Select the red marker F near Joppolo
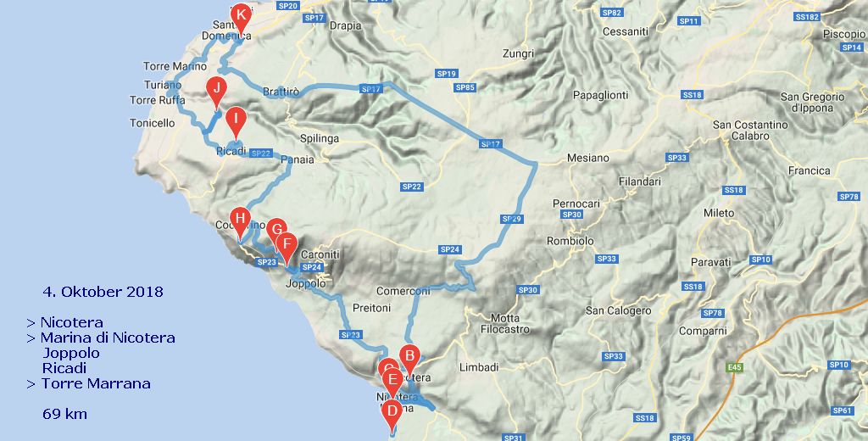 coord(287,247)
